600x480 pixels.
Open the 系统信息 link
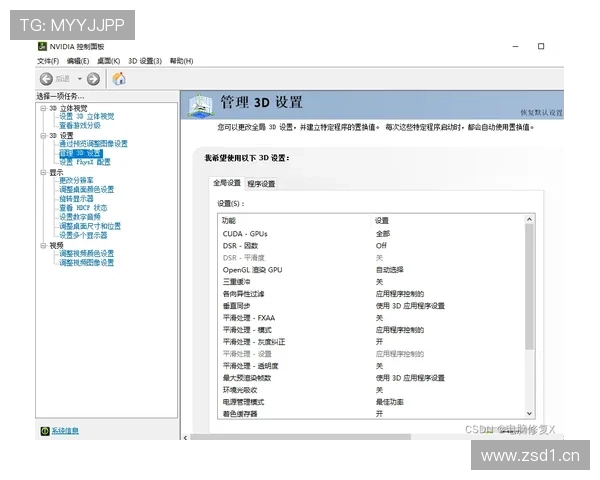65,431
